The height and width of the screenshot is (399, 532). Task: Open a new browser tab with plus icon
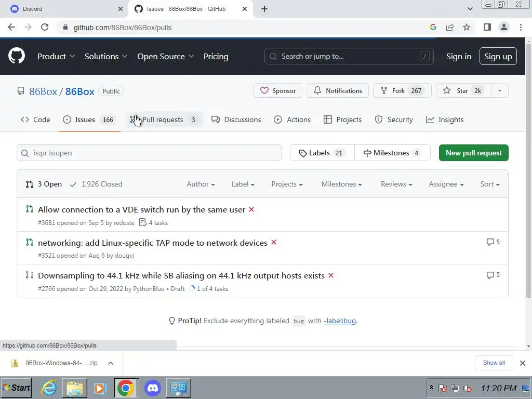point(264,9)
